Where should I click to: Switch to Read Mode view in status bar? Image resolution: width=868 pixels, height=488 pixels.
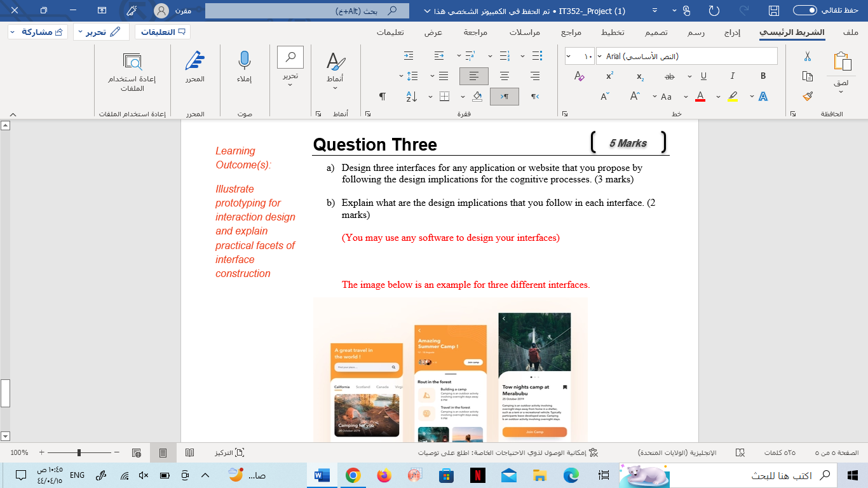pyautogui.click(x=189, y=452)
